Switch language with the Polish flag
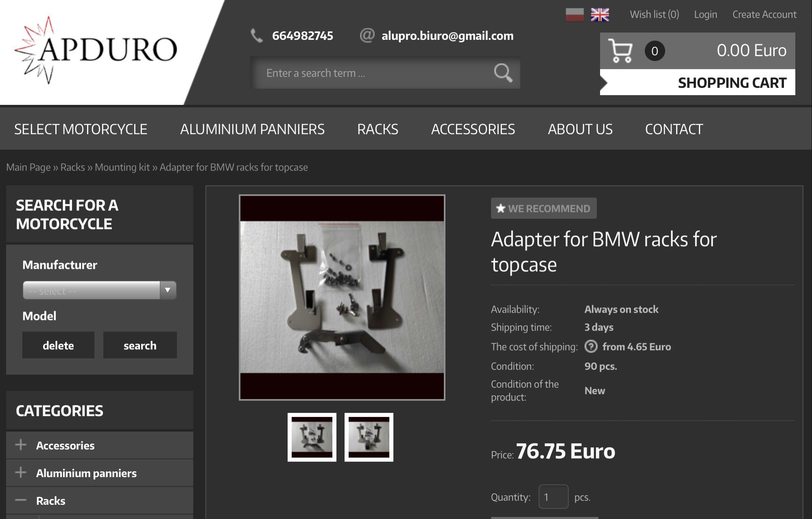This screenshot has width=812, height=519. click(574, 15)
